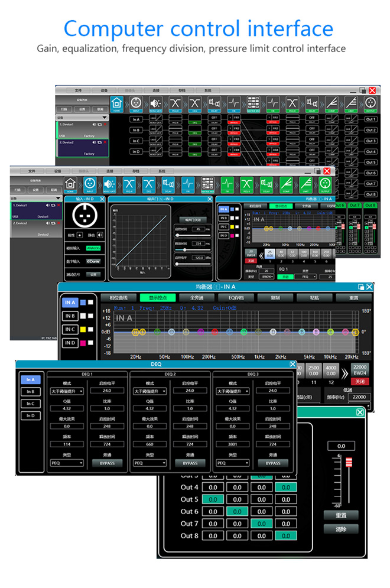Open green LIMIT icon in back window
Screen dimensions: 390x588
(x=351, y=103)
